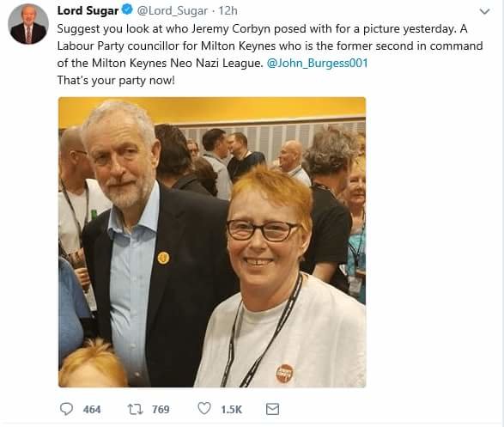Click the 1.5K likes count
Screen dimensions: 504x427
(x=232, y=409)
